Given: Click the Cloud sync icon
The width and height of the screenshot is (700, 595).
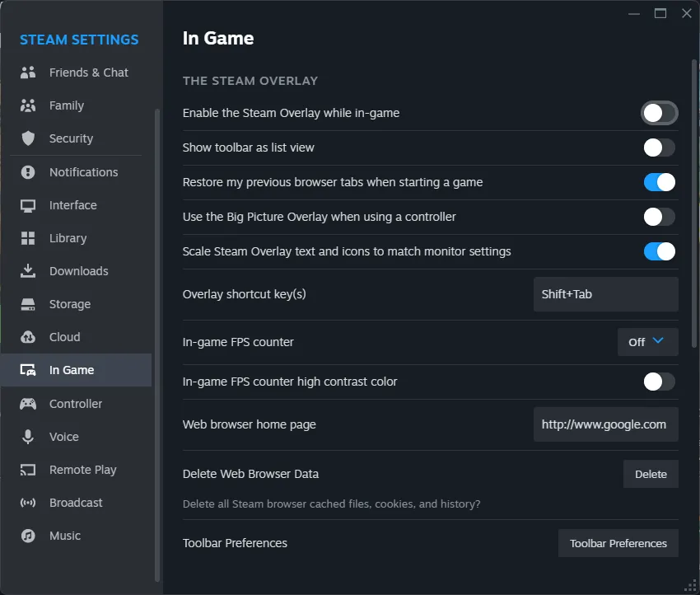Looking at the screenshot, I should [28, 337].
